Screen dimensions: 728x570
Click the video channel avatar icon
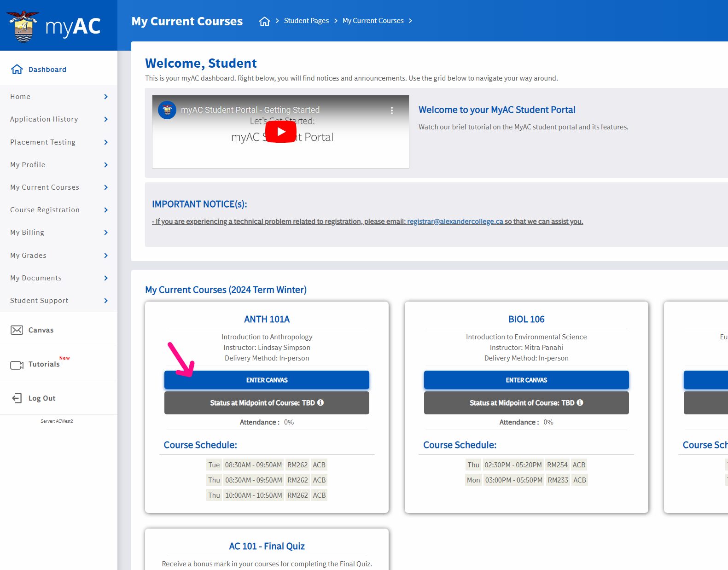[167, 110]
